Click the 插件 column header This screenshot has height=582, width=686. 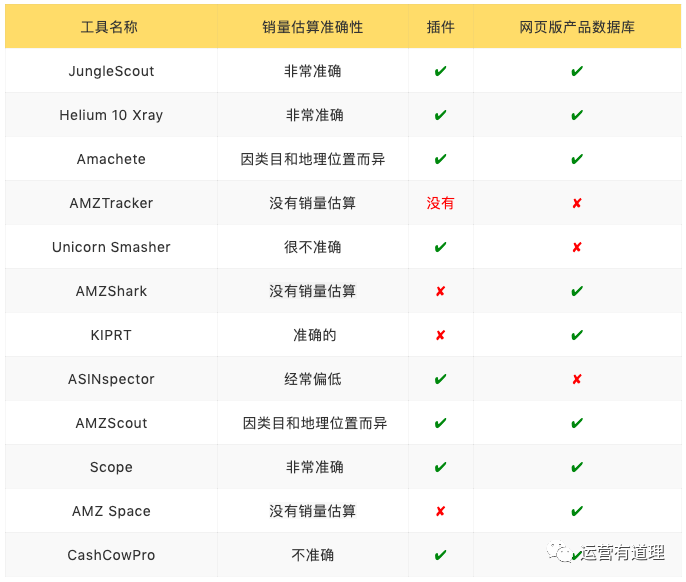[440, 27]
